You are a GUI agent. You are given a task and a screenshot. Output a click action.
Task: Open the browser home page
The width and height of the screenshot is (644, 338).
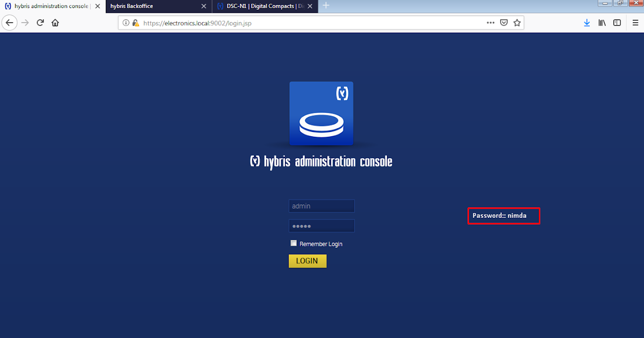(x=55, y=23)
